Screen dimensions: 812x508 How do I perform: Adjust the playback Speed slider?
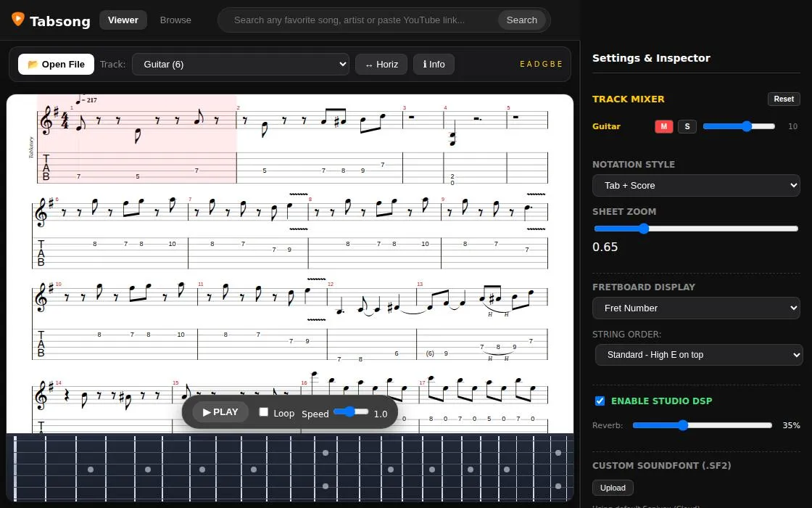click(x=351, y=411)
